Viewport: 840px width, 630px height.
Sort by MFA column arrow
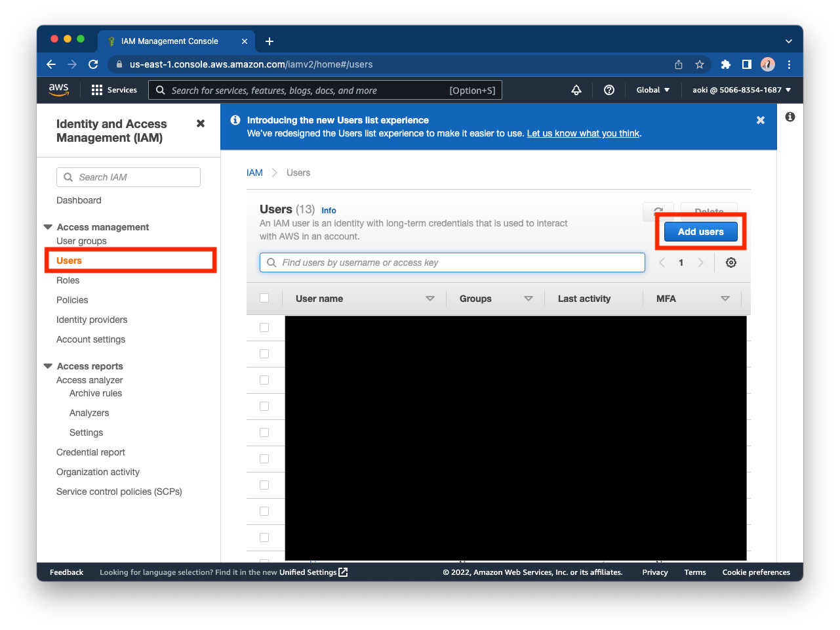pos(725,299)
